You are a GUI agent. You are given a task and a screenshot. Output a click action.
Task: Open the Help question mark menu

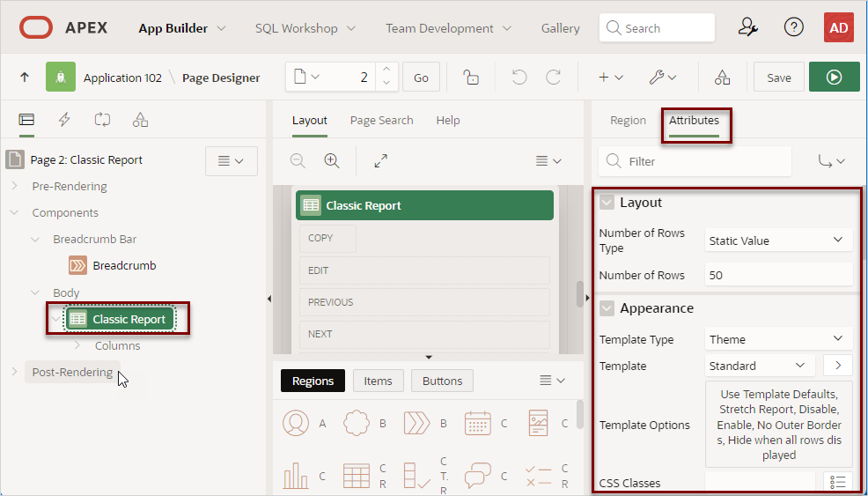click(794, 27)
